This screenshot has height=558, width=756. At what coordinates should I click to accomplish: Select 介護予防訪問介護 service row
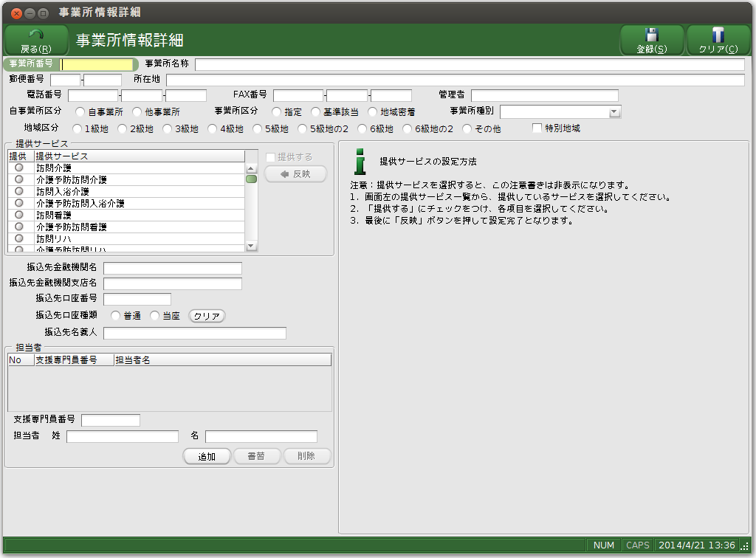(126, 180)
